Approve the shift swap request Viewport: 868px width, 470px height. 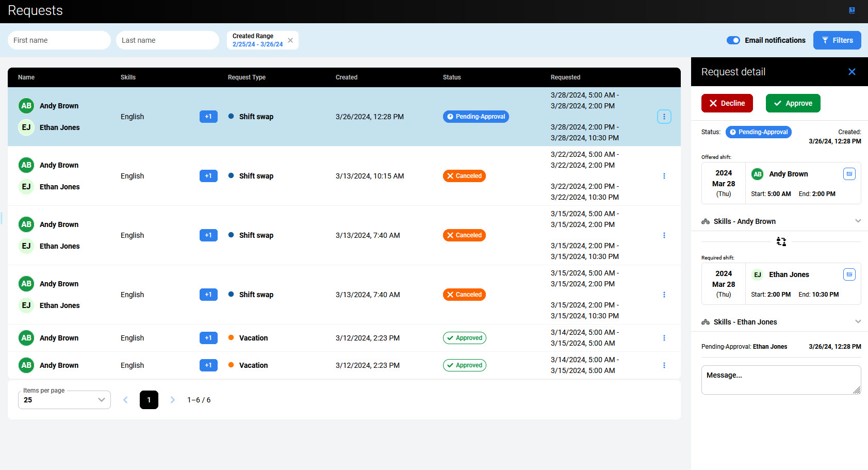coord(793,103)
